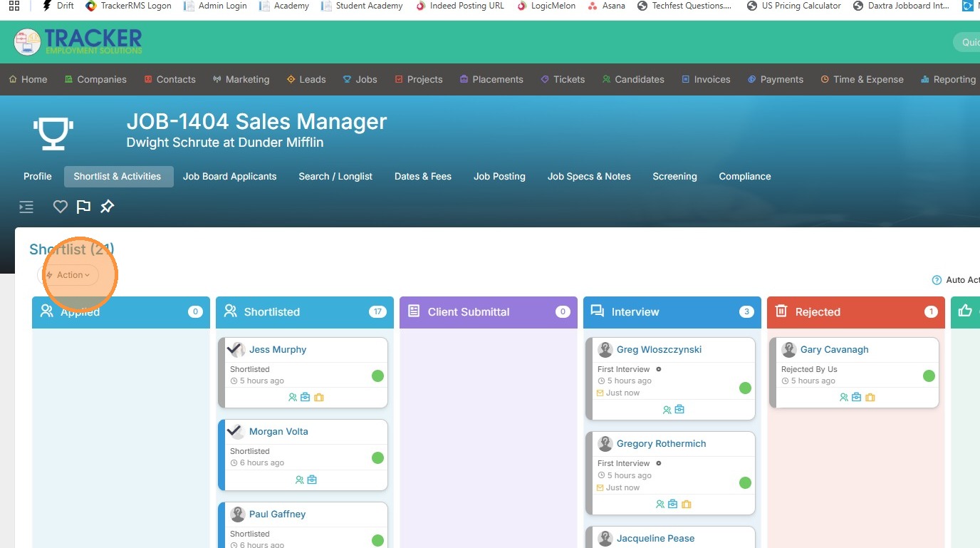Open the Profile tab
This screenshot has height=548, width=980.
pos(38,177)
